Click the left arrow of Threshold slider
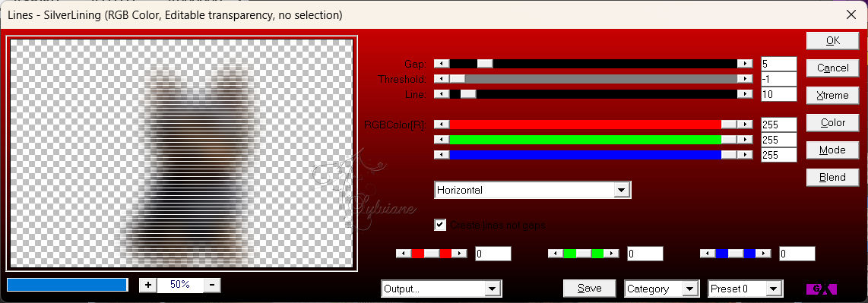 (x=442, y=79)
